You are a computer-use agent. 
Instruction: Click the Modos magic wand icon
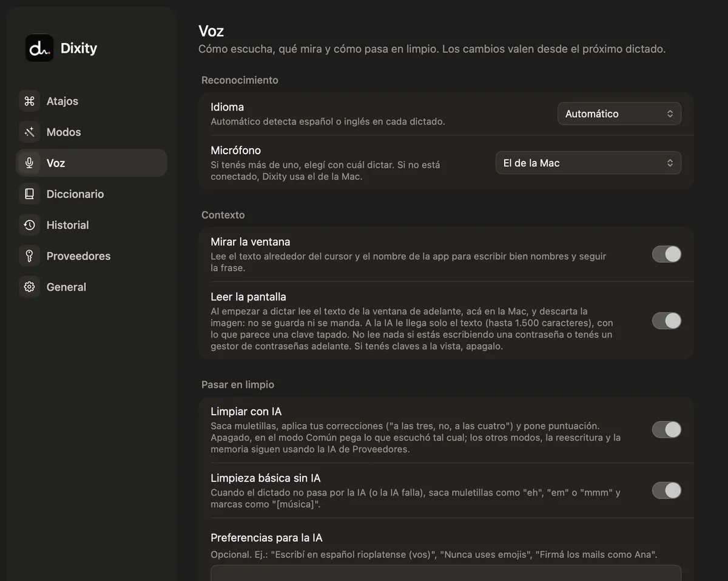click(x=29, y=132)
